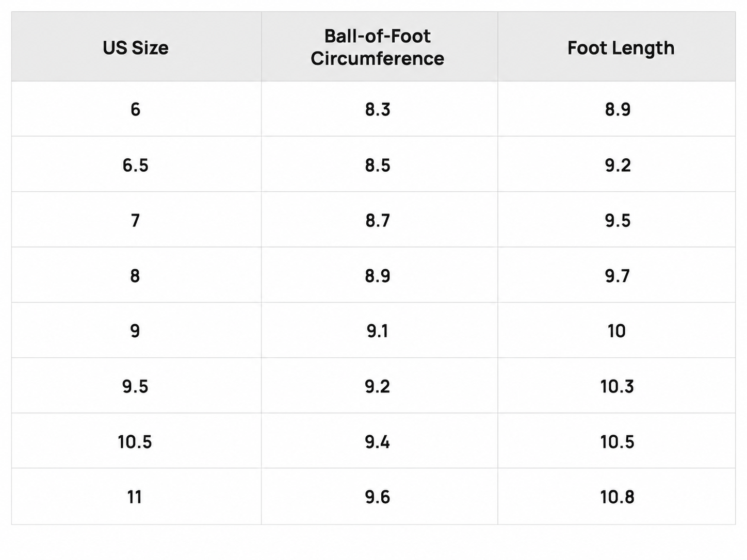Select circumference value 8.3

click(x=378, y=109)
